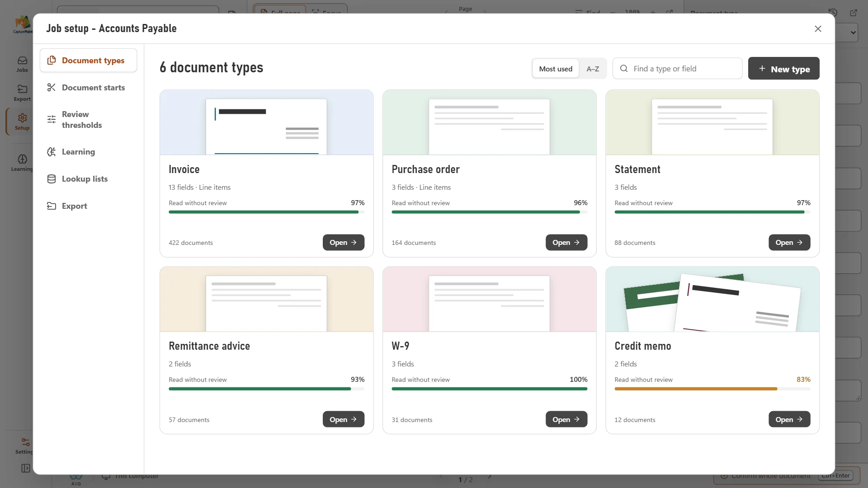Open the Remittance advice document type
The image size is (868, 488).
click(344, 419)
